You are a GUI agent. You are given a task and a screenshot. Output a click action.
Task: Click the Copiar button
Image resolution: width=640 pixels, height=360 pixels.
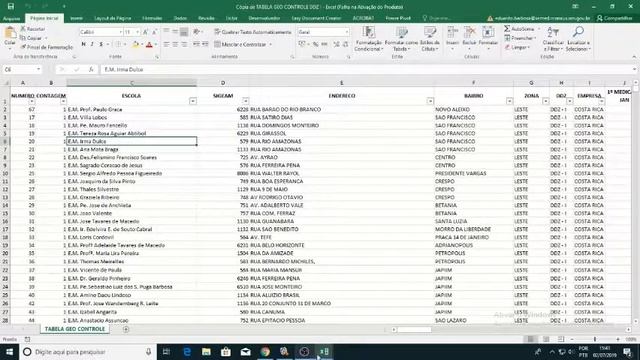[31, 38]
